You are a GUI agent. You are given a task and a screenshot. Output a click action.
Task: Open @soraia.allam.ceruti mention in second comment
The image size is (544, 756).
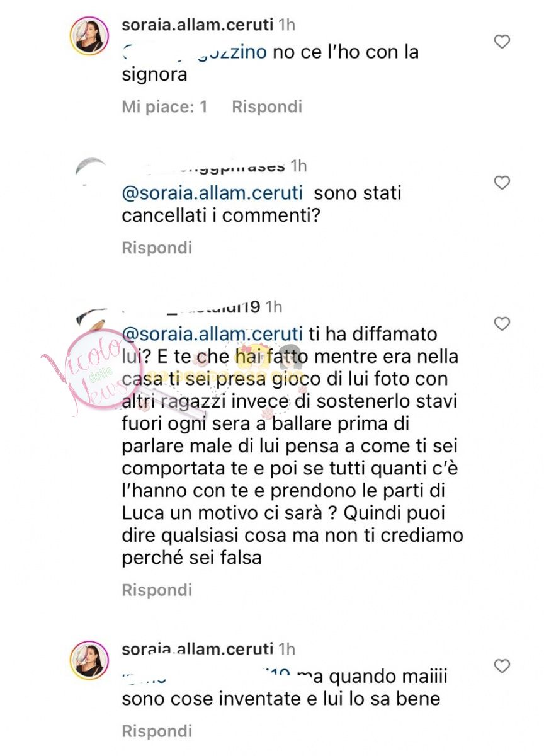click(x=212, y=193)
